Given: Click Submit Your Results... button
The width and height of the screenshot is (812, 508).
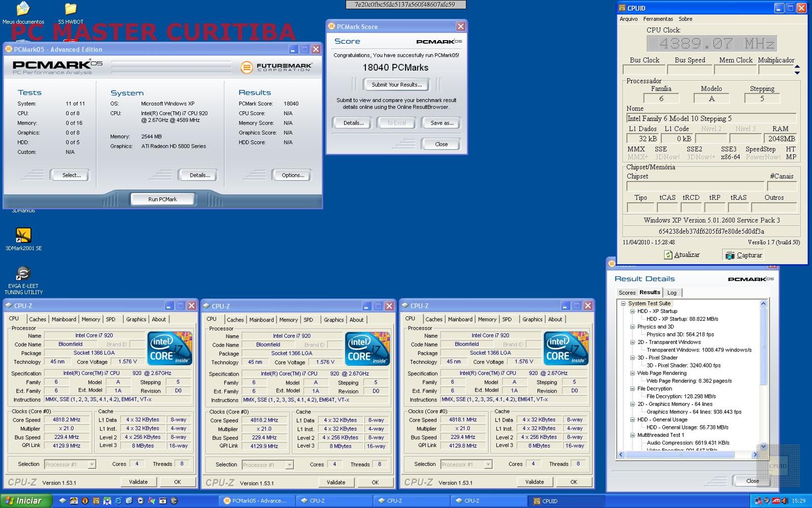Looking at the screenshot, I should 396,85.
